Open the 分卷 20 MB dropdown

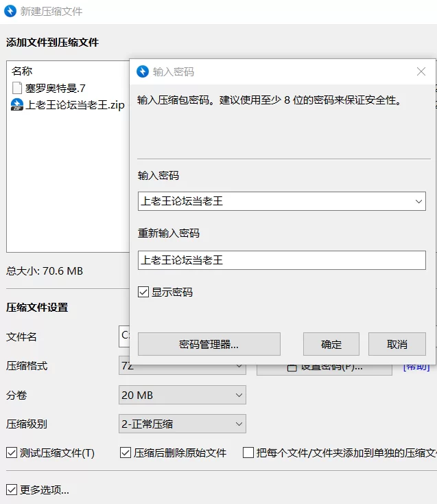(182, 395)
